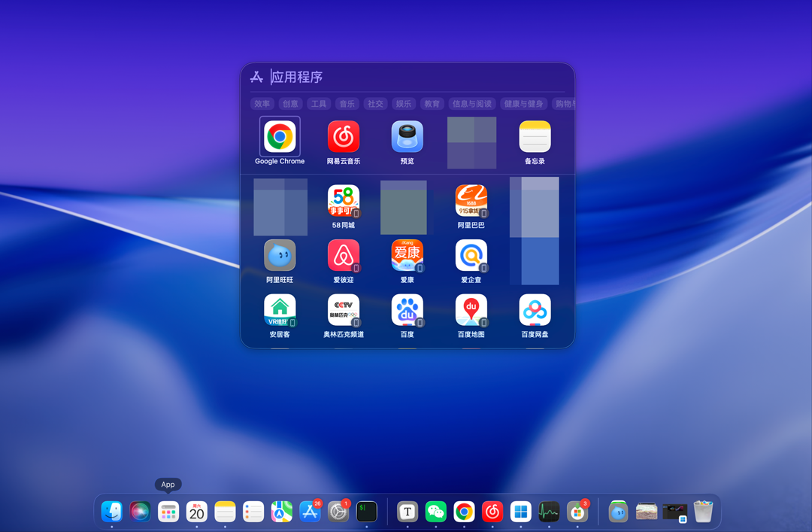Click the Apps launcher icon in the Dock
812x532 pixels.
coord(168,512)
